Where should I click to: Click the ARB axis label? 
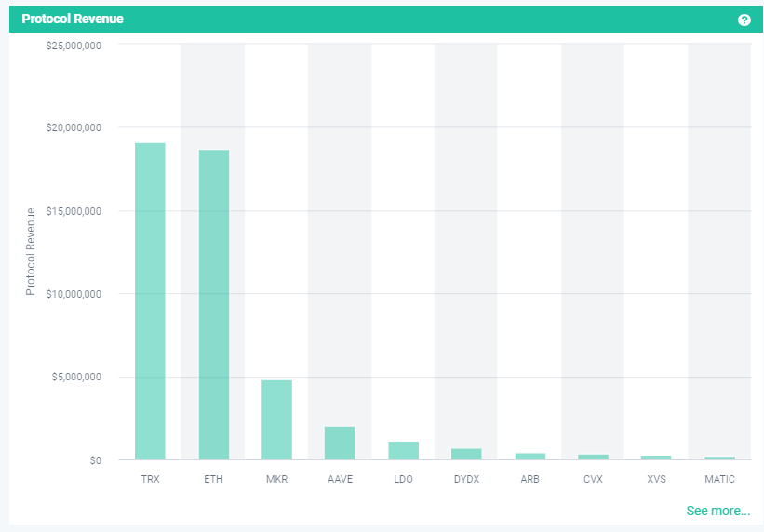[x=530, y=479]
